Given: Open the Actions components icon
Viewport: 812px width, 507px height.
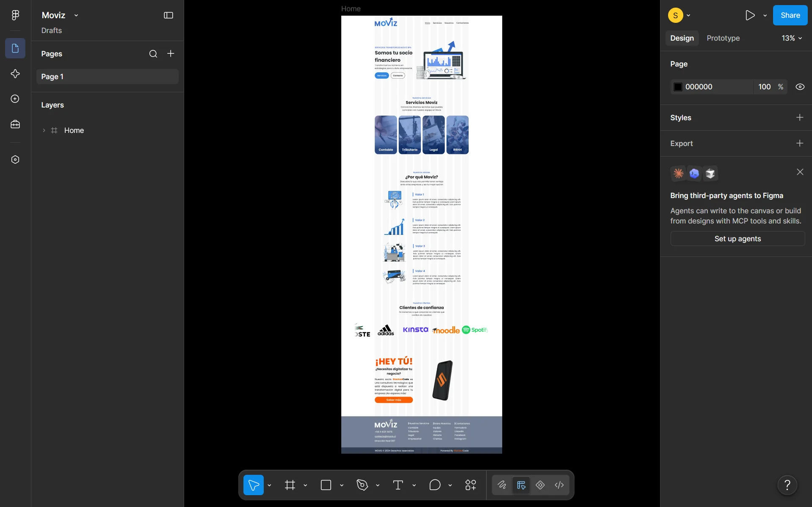Looking at the screenshot, I should coord(471,485).
